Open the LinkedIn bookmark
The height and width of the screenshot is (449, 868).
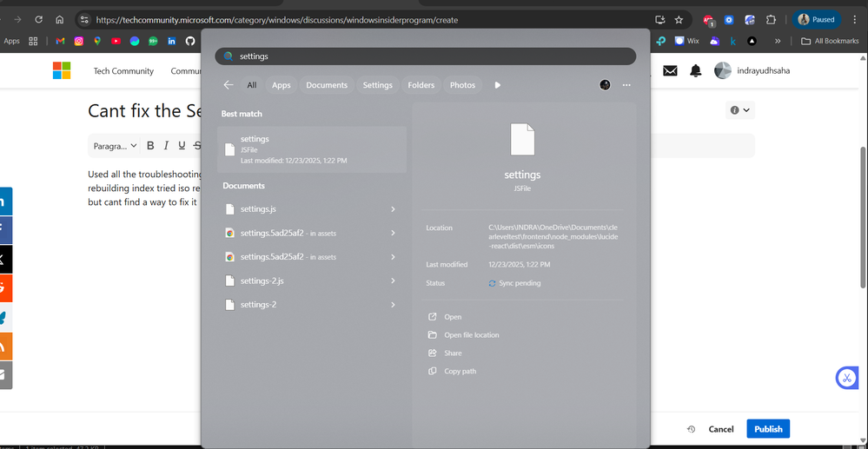point(172,41)
